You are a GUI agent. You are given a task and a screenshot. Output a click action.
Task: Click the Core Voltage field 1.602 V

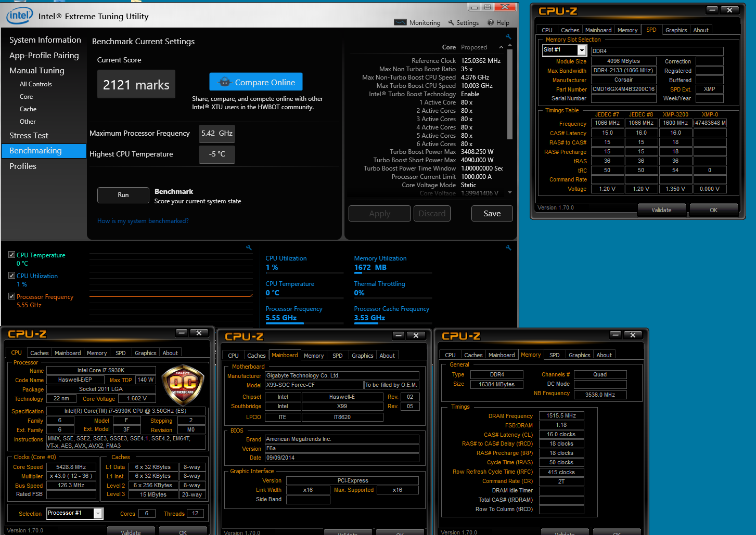(x=137, y=398)
